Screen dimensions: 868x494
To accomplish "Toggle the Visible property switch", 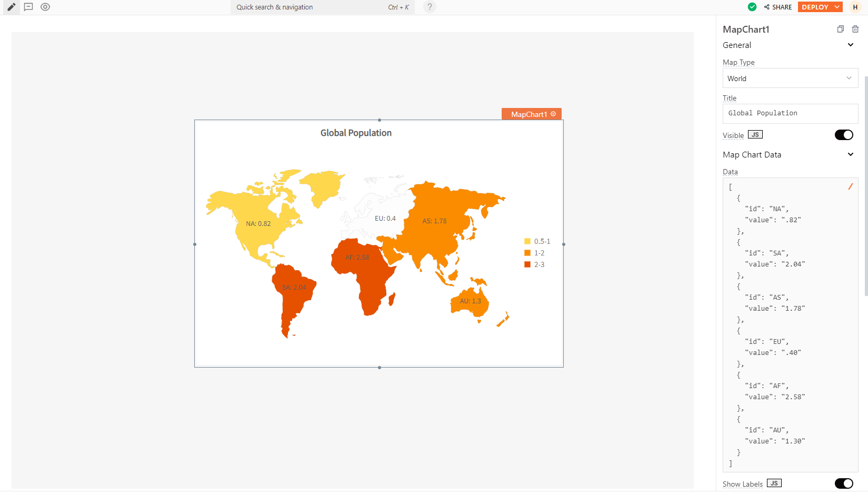I will tap(844, 135).
